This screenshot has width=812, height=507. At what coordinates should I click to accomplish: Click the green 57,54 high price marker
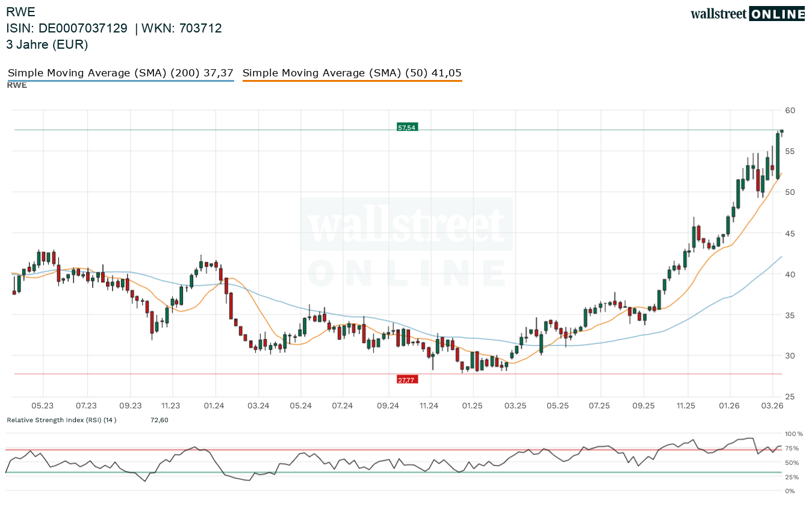[x=407, y=127]
